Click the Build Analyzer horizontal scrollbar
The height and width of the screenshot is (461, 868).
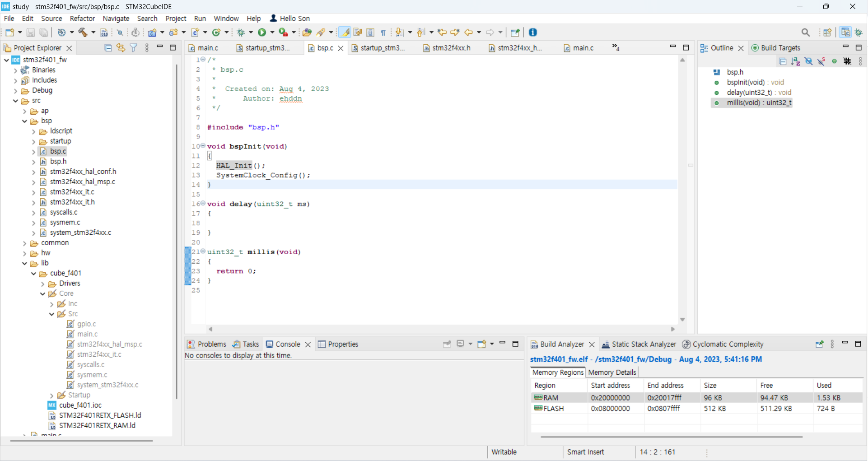pos(671,437)
